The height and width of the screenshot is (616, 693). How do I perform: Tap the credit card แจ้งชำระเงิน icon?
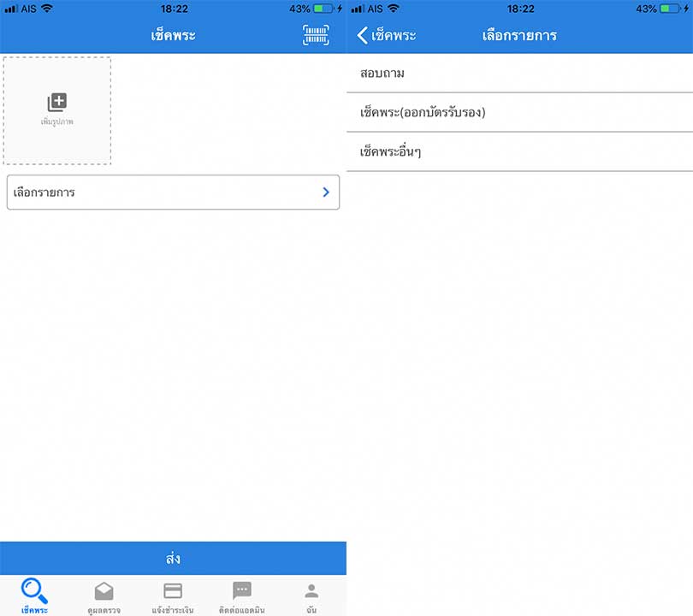173,590
